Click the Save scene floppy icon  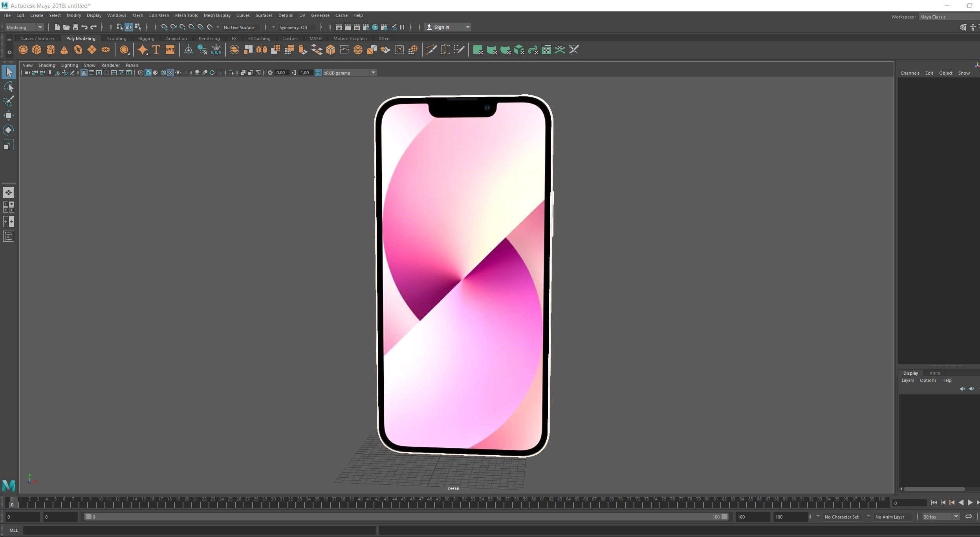(x=75, y=27)
